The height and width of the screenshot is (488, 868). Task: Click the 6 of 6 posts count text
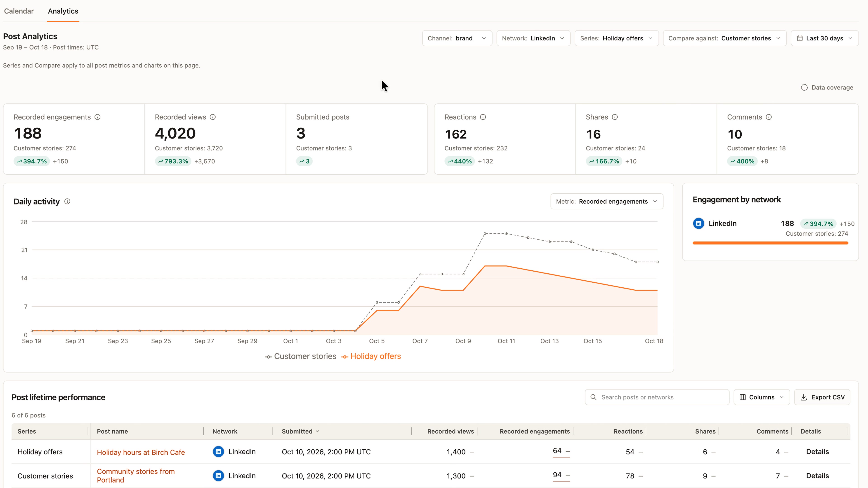point(29,415)
